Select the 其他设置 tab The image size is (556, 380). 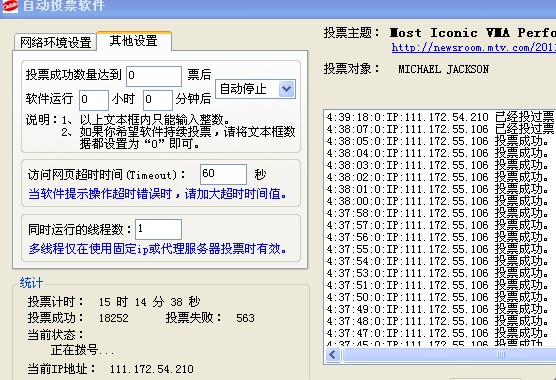tap(134, 41)
